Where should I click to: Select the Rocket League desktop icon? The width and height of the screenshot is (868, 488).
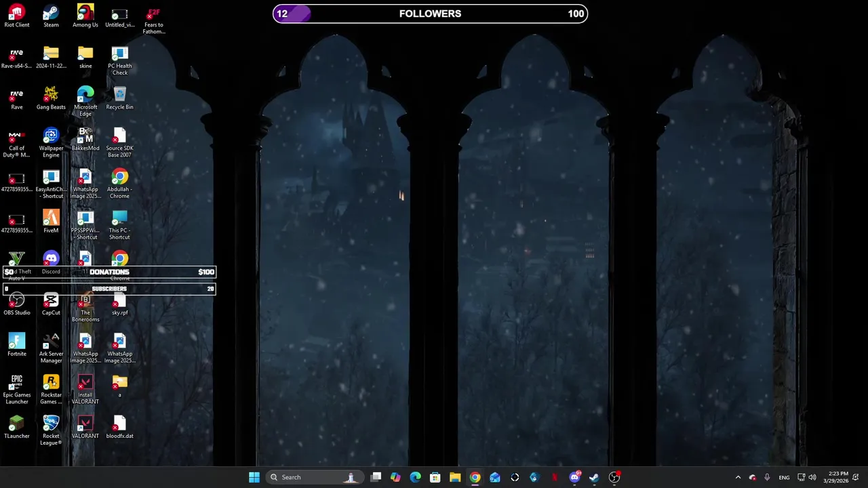51,431
